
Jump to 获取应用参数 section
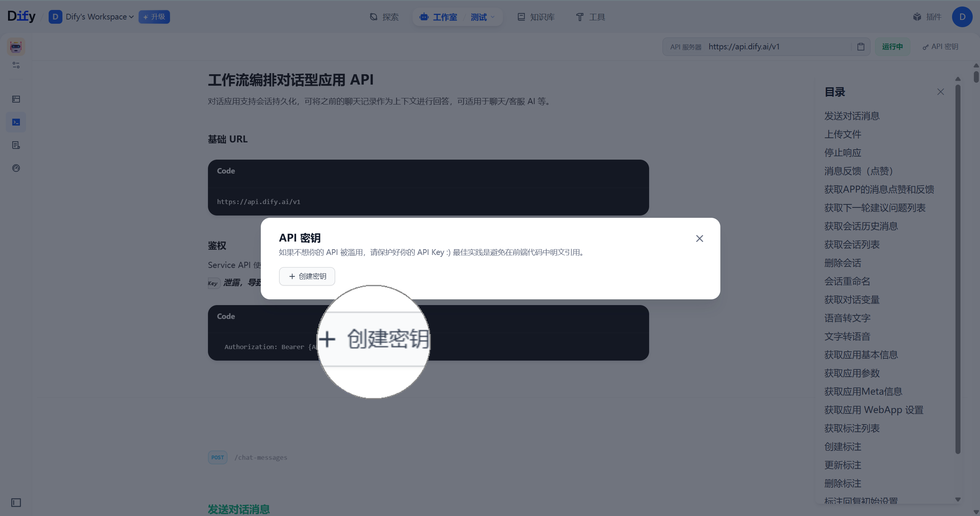(852, 373)
